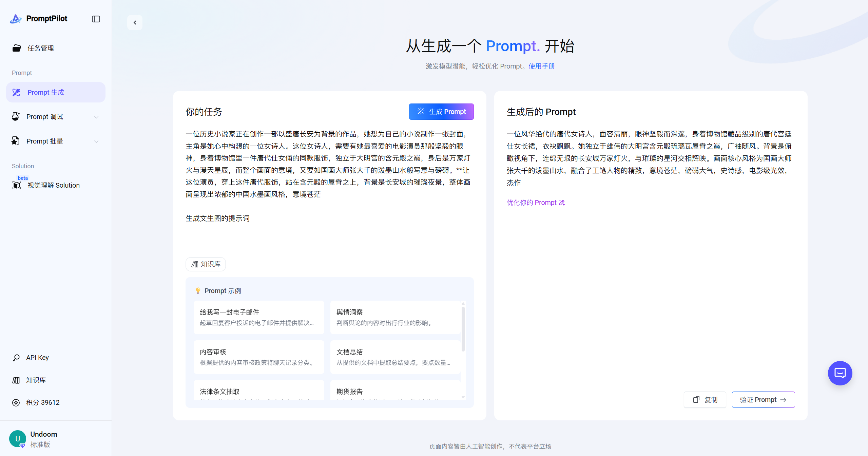Click the Undoom user avatar
This screenshot has height=456, width=868.
coord(18,439)
